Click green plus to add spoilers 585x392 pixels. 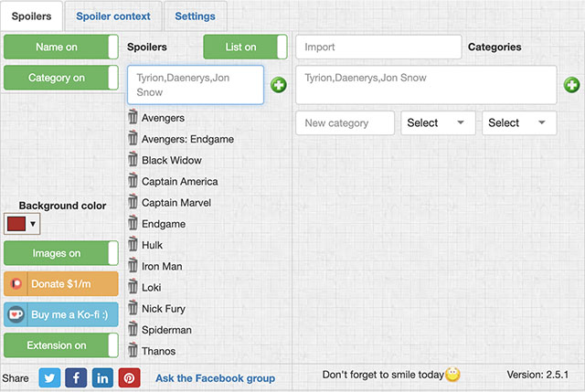point(279,85)
